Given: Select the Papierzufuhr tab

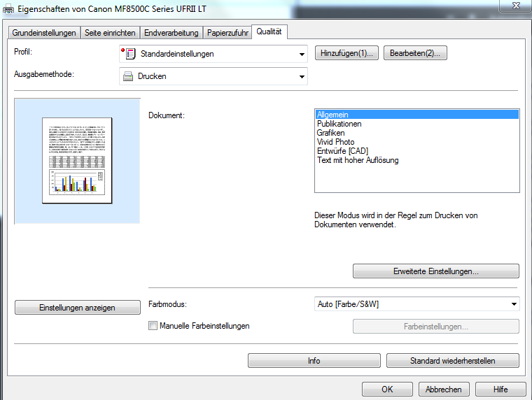Looking at the screenshot, I should [227, 33].
